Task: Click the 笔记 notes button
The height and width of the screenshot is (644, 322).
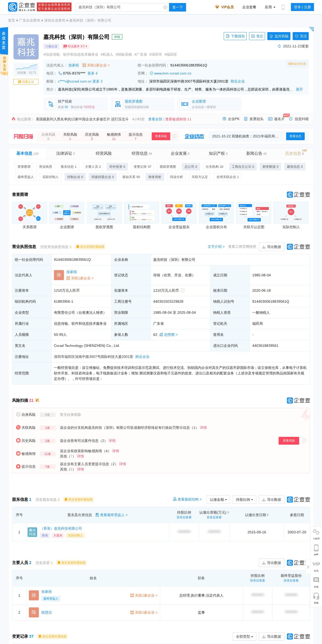Action: [x=257, y=36]
